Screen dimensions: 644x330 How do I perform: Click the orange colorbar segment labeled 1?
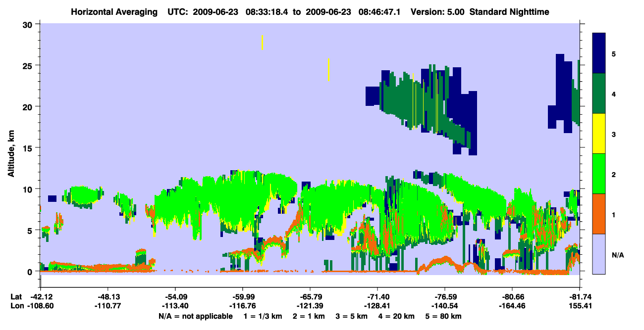[599, 214]
